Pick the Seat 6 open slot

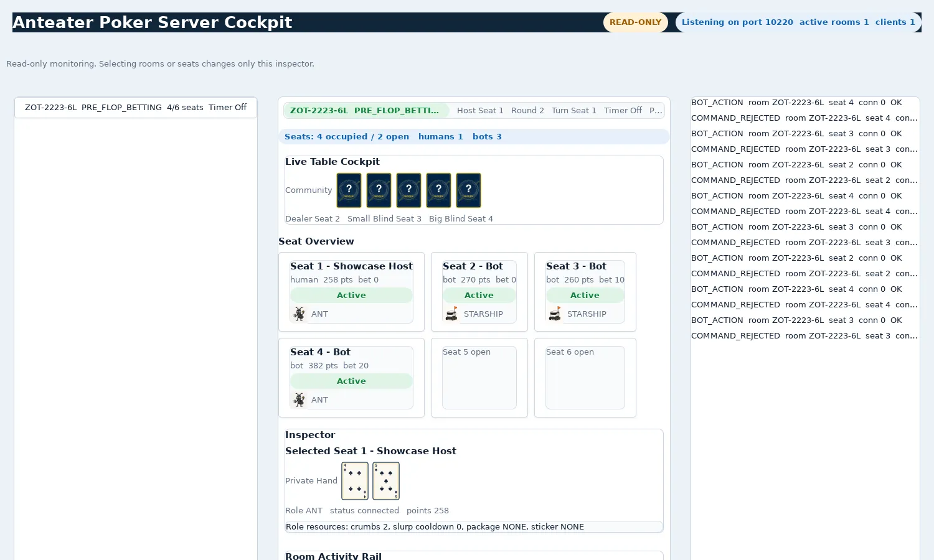click(585, 378)
